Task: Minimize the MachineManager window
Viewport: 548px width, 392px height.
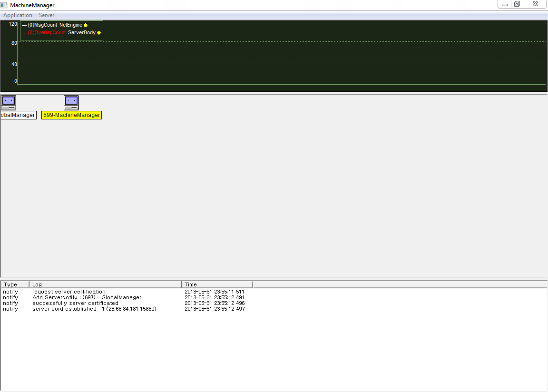Action: (505, 4)
